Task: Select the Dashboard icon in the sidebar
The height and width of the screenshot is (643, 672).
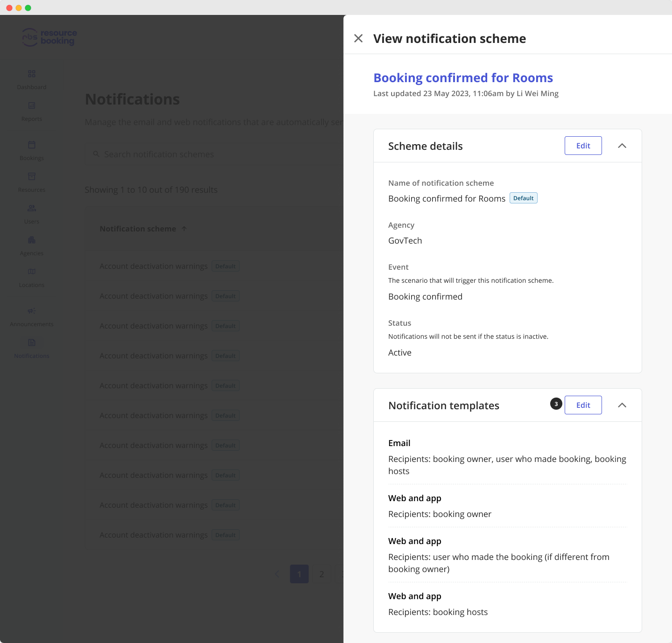Action: pyautogui.click(x=31, y=73)
